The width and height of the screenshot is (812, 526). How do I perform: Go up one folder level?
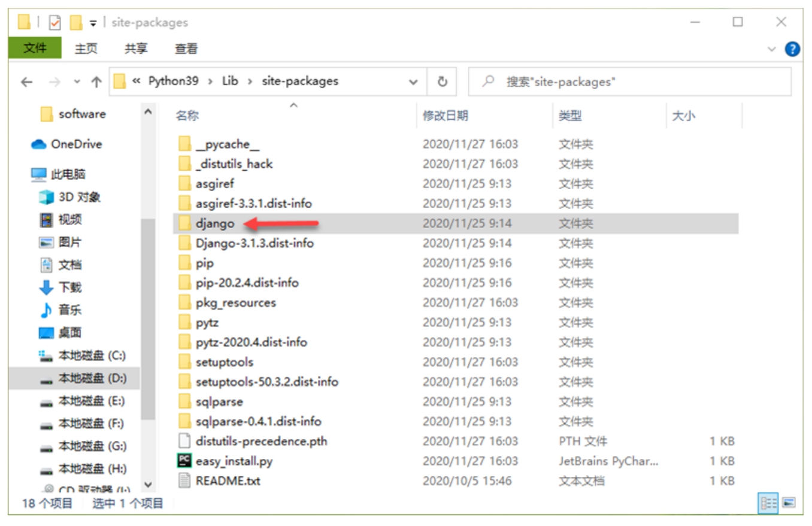pos(96,82)
